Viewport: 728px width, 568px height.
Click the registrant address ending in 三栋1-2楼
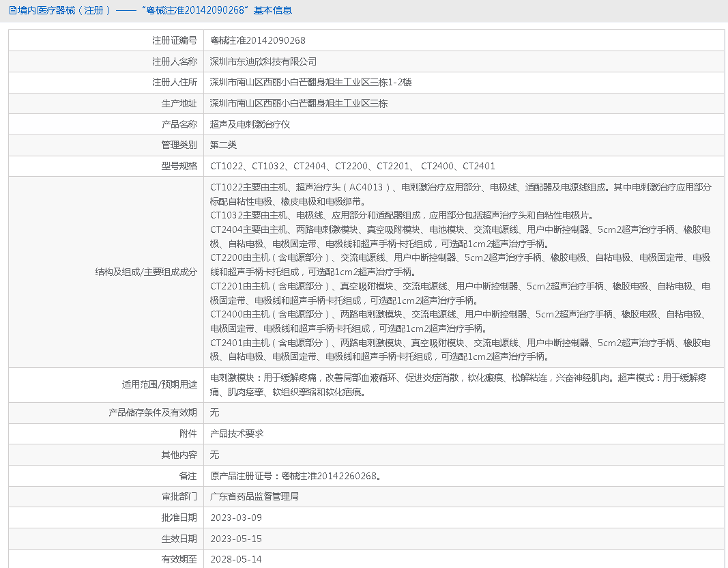click(310, 83)
